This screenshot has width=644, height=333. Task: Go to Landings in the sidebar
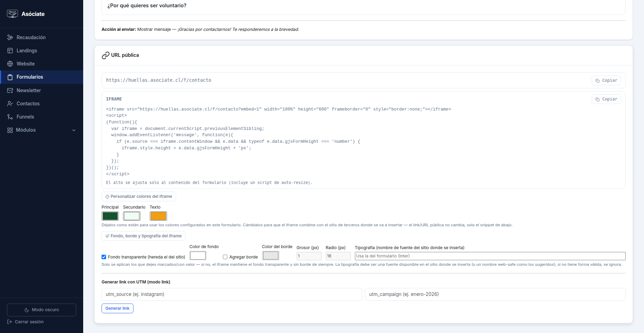pos(42,51)
